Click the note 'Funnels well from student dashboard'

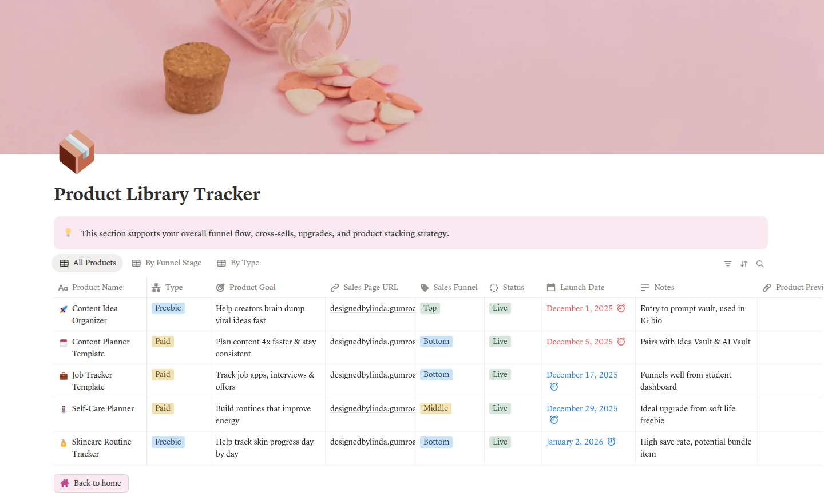coord(686,381)
